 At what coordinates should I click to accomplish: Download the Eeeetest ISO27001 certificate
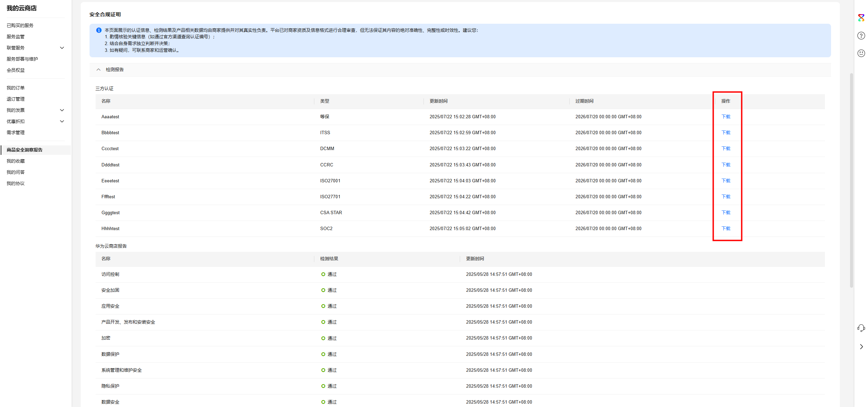[x=726, y=181]
